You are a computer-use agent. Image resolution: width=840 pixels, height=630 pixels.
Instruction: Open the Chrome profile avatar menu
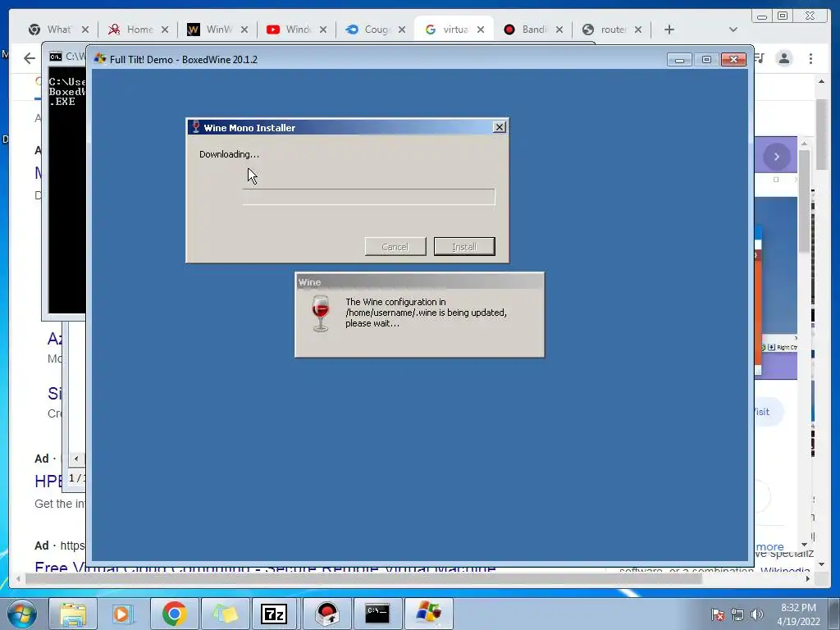(x=783, y=58)
